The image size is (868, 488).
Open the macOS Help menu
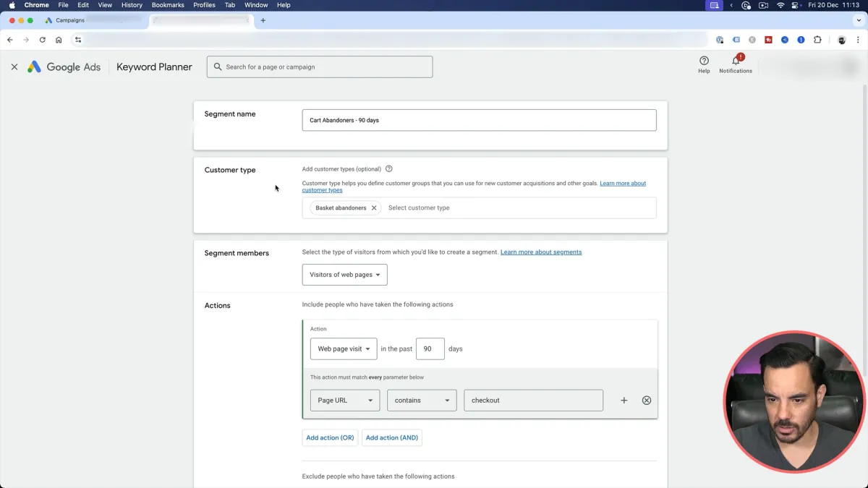coord(284,5)
